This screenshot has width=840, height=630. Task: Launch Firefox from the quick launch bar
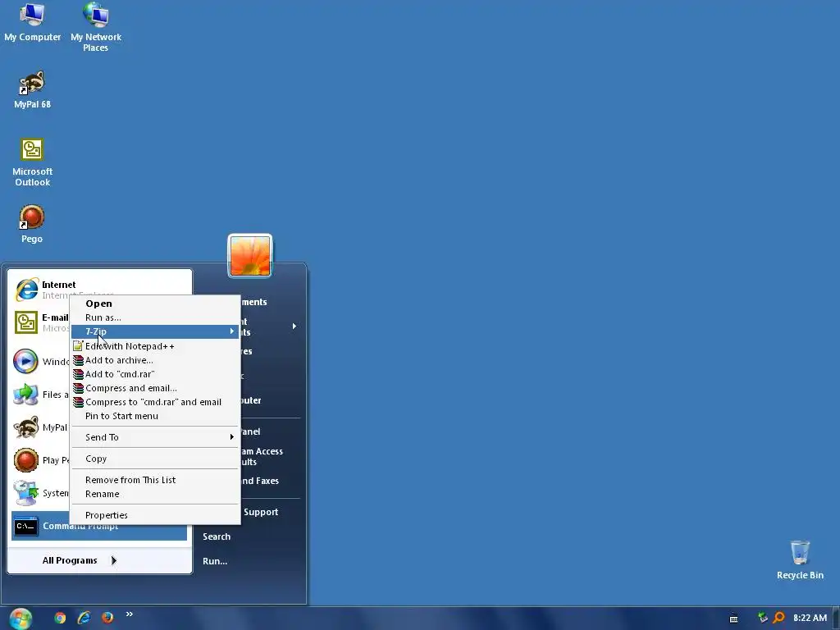point(107,618)
